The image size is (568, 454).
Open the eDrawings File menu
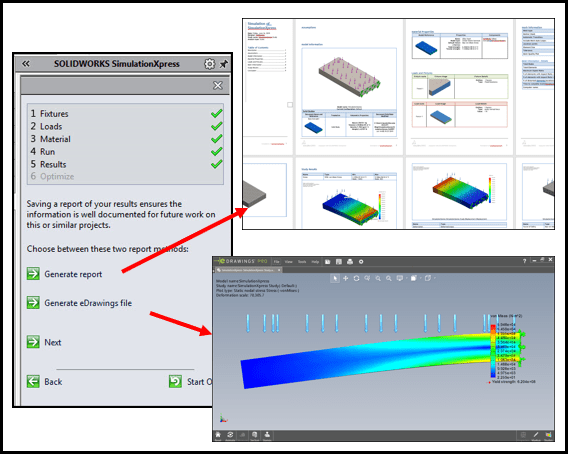pyautogui.click(x=276, y=262)
